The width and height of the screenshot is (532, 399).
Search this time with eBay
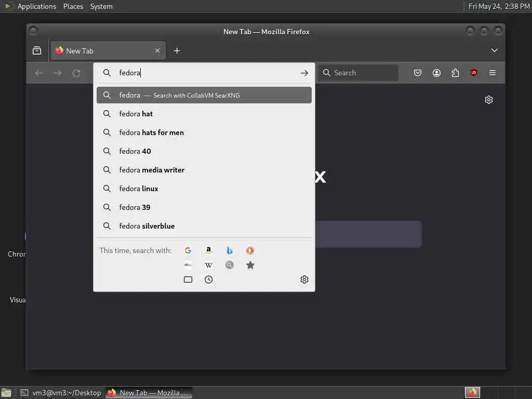coord(188,265)
